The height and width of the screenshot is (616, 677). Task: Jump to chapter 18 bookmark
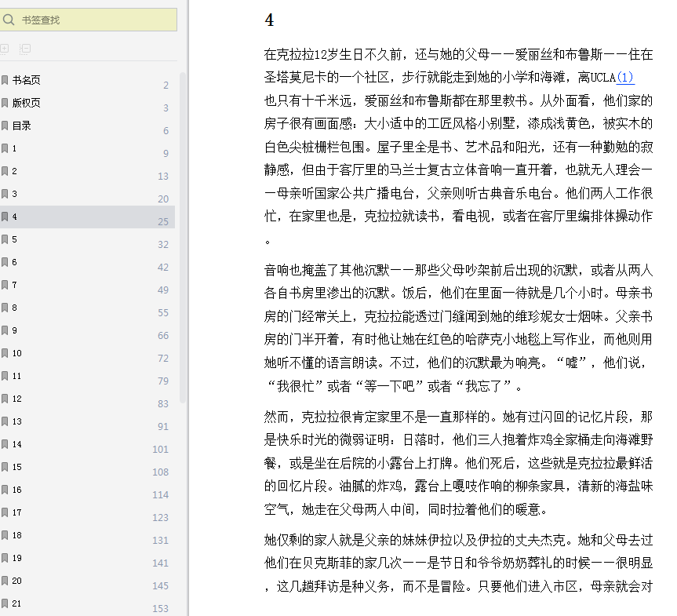coord(86,535)
